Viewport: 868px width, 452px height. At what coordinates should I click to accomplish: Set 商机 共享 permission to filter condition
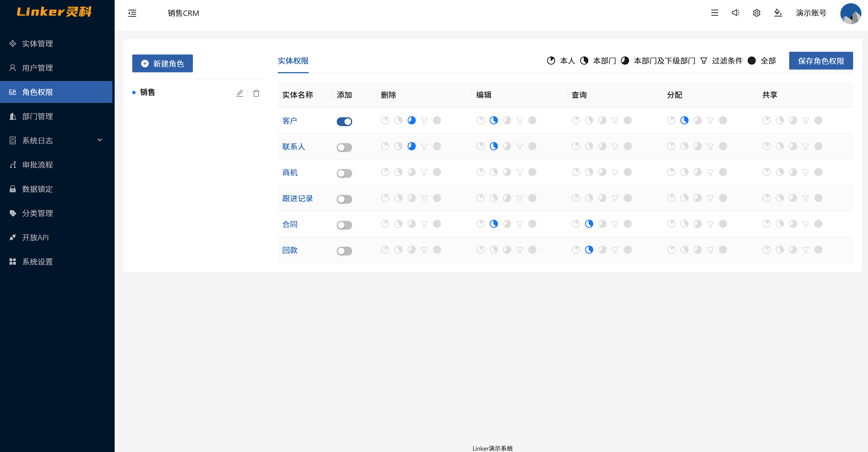point(806,172)
